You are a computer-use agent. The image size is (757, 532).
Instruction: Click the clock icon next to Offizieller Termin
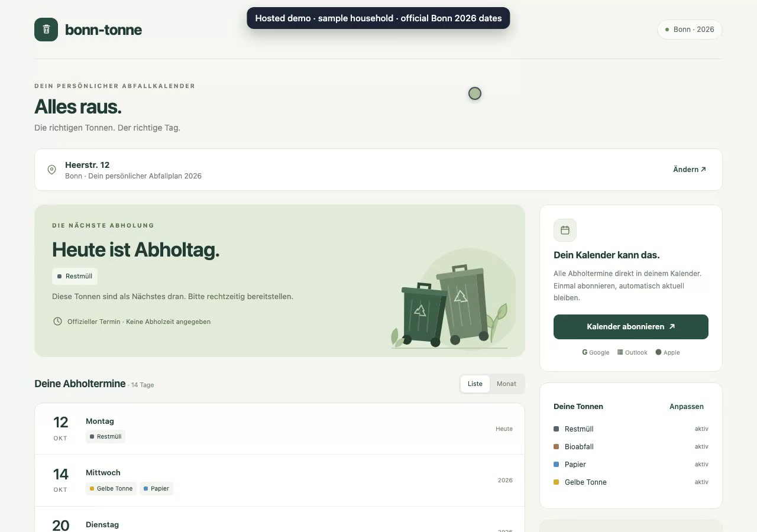click(x=57, y=322)
